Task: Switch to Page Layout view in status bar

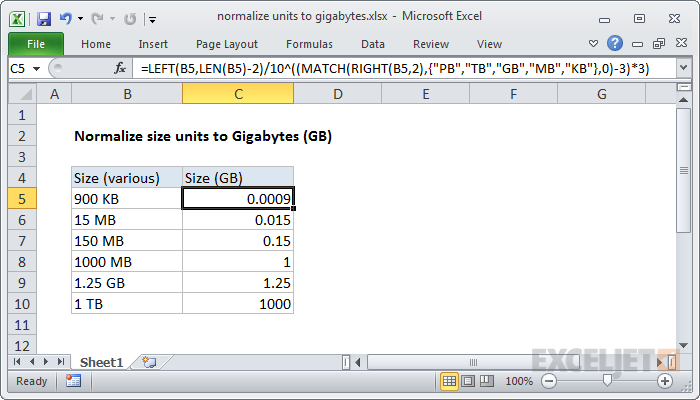Action: click(x=468, y=381)
